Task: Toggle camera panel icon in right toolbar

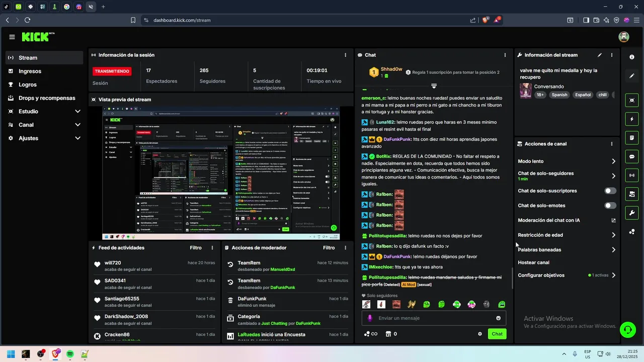Action: click(x=632, y=194)
